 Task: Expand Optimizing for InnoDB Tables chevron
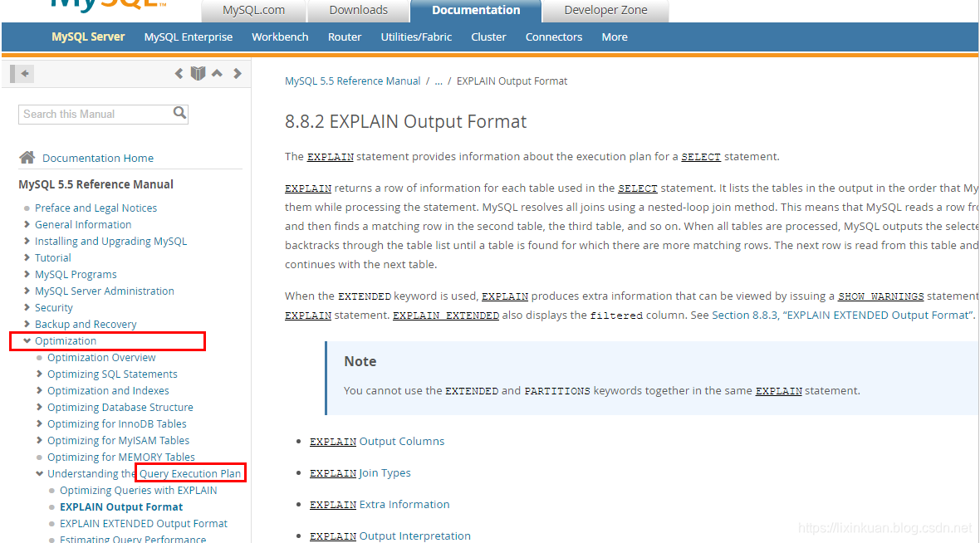coord(39,423)
